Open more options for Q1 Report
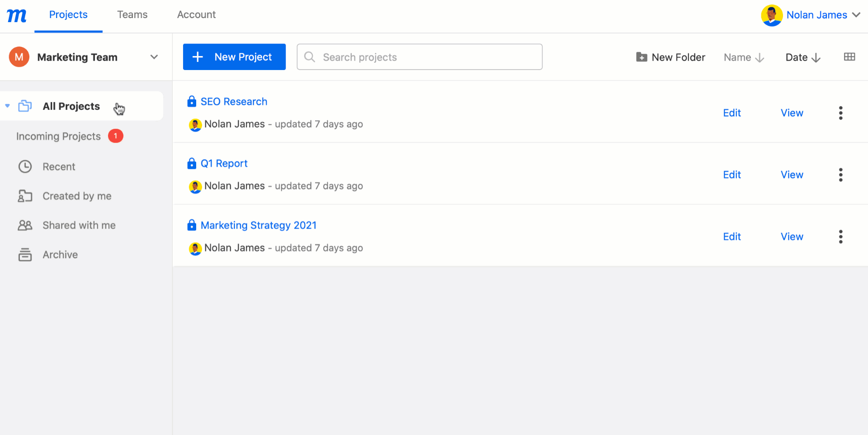Screen dimensions: 868x435 pyautogui.click(x=840, y=175)
